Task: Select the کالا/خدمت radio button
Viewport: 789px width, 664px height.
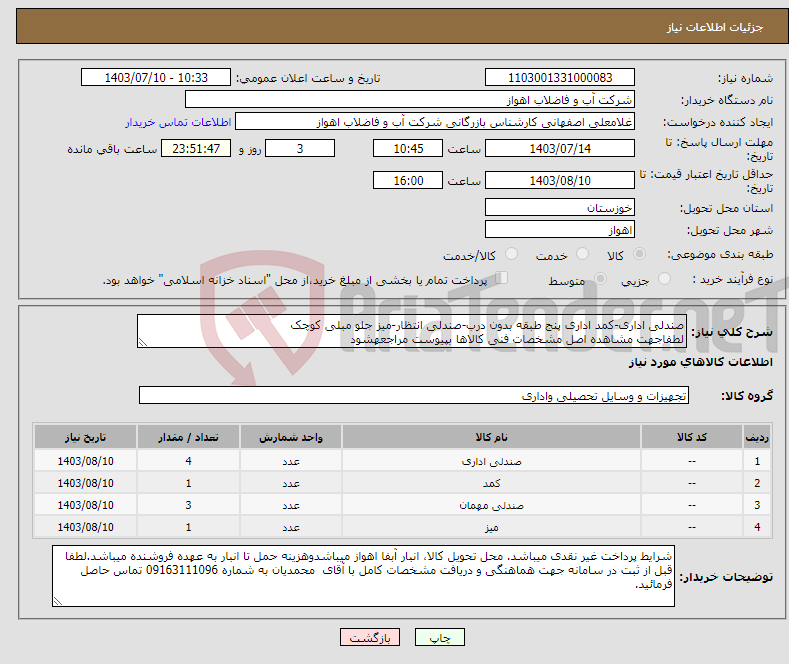Action: click(511, 254)
